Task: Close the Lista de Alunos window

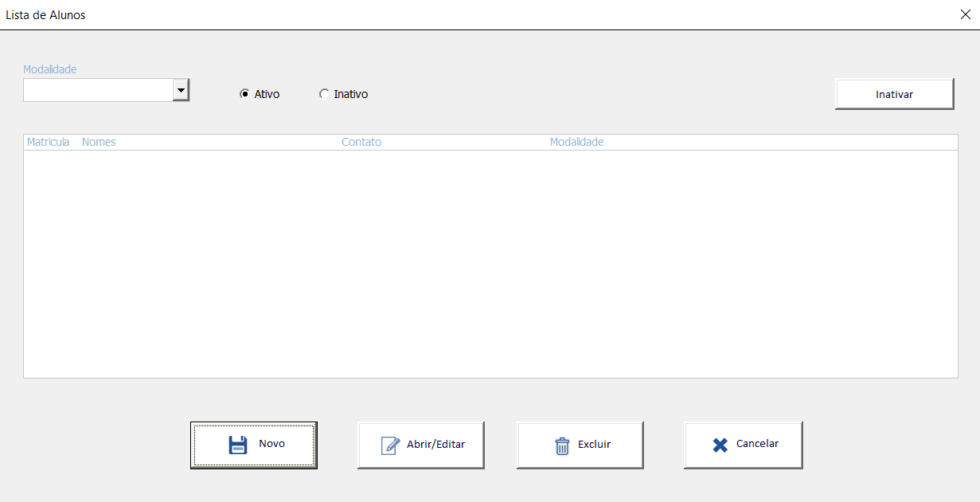Action: 966,14
